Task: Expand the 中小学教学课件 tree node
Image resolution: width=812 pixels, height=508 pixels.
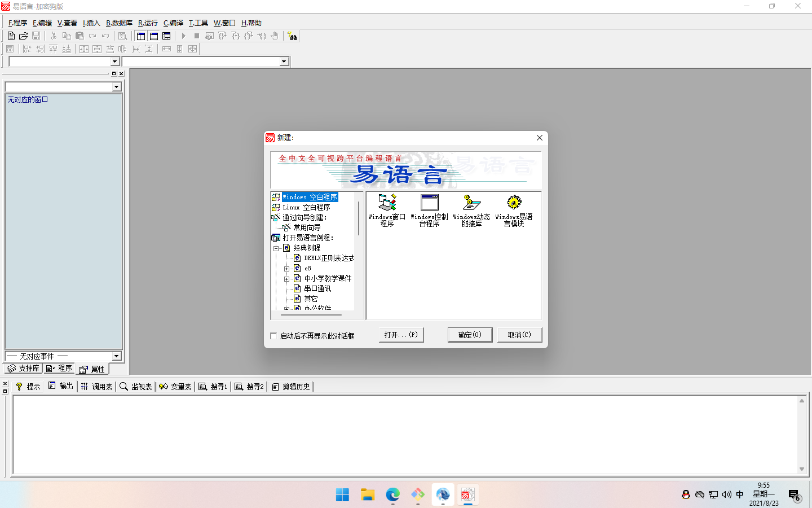Action: click(x=286, y=279)
